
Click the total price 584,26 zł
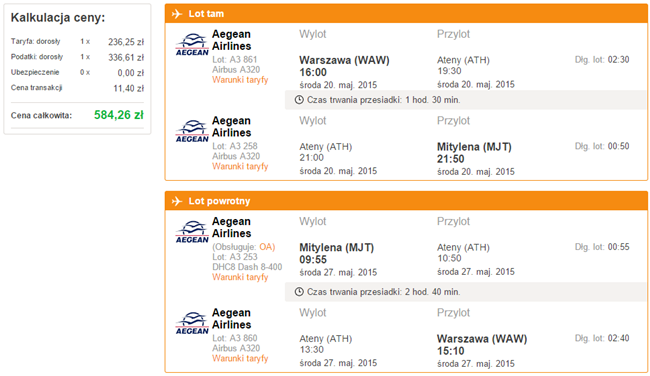point(119,115)
